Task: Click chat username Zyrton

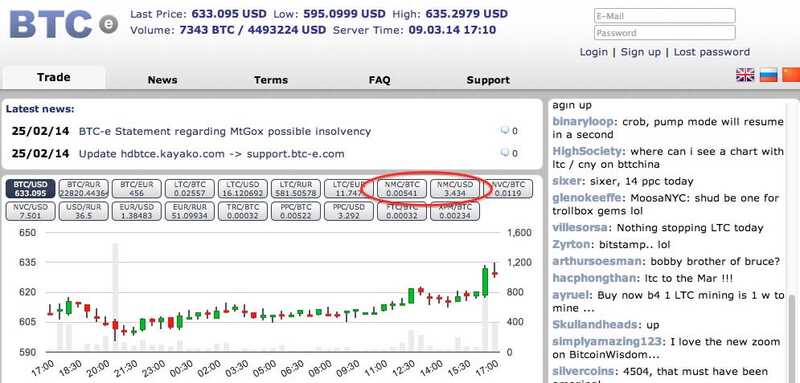Action: click(x=571, y=244)
